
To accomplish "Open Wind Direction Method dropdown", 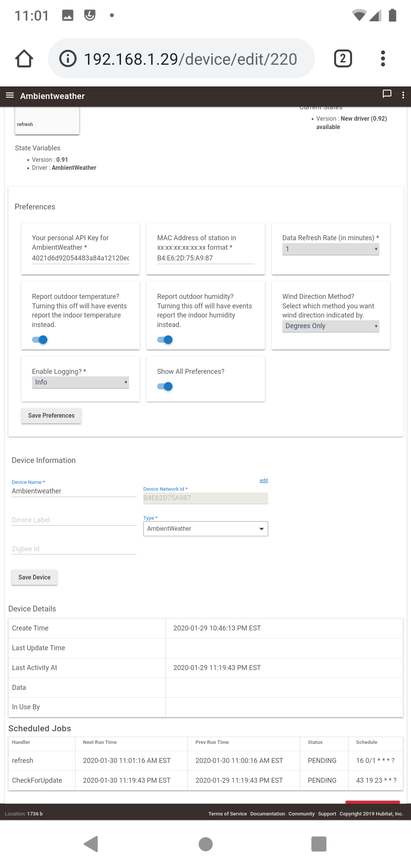I will point(331,326).
